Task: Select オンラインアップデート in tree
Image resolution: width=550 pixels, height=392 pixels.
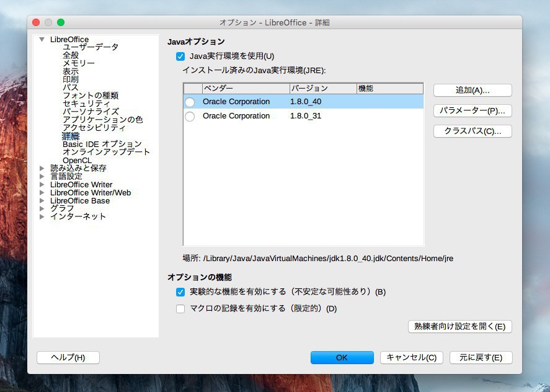Action: 106,153
